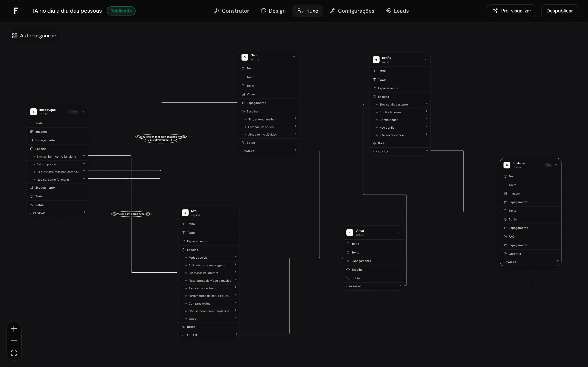Screen dimensions: 588x367
Task: Click 'Aplicativos de mensagens' option
Action: tap(209, 265)
